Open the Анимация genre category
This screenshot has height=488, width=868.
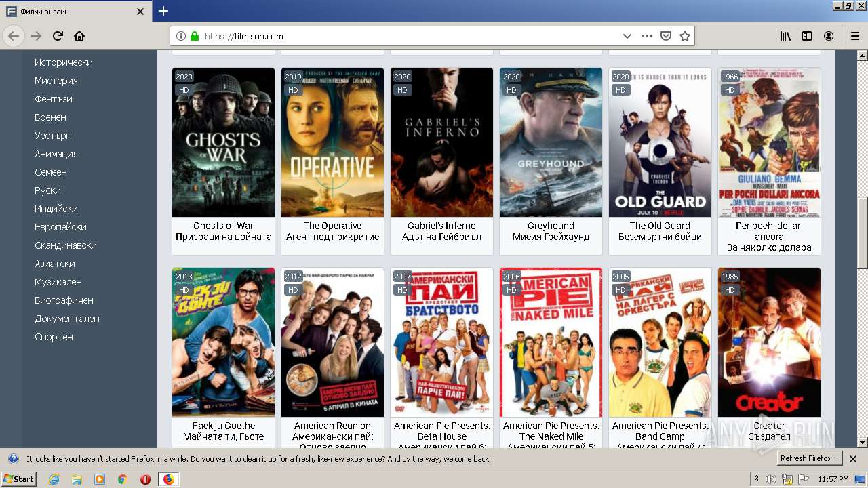tap(56, 154)
